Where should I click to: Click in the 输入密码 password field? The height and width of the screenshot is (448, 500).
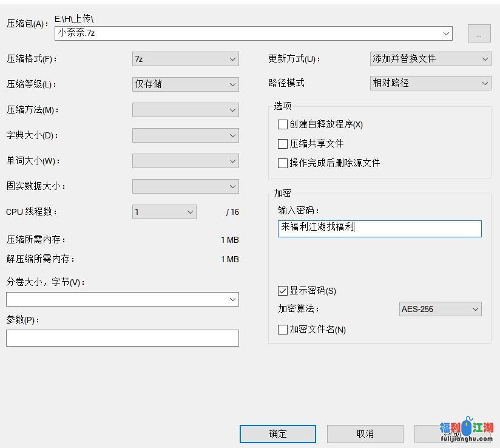click(x=379, y=228)
